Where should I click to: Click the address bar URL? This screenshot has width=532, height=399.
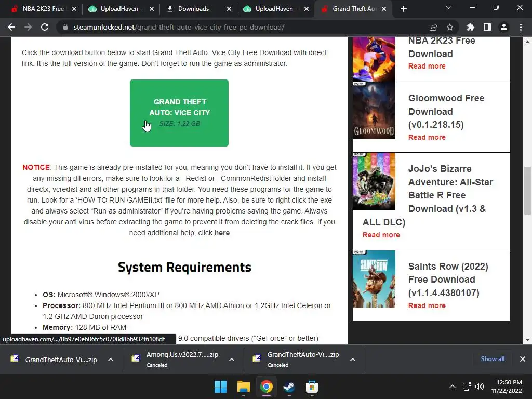(179, 27)
